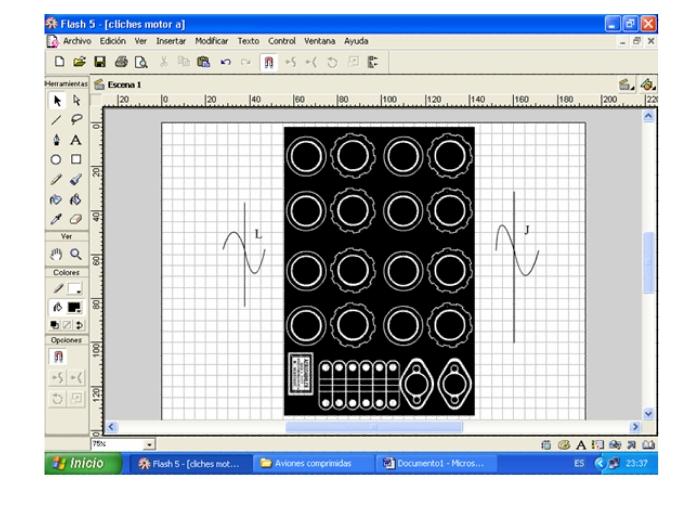
Task: Open the edit symbols dropdown icon
Action: tap(648, 85)
